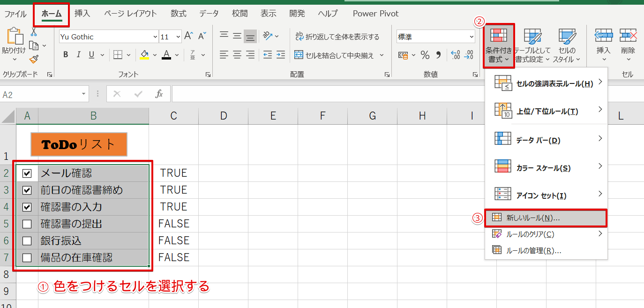Switch to the 挿入 ribbon tab

(x=82, y=14)
